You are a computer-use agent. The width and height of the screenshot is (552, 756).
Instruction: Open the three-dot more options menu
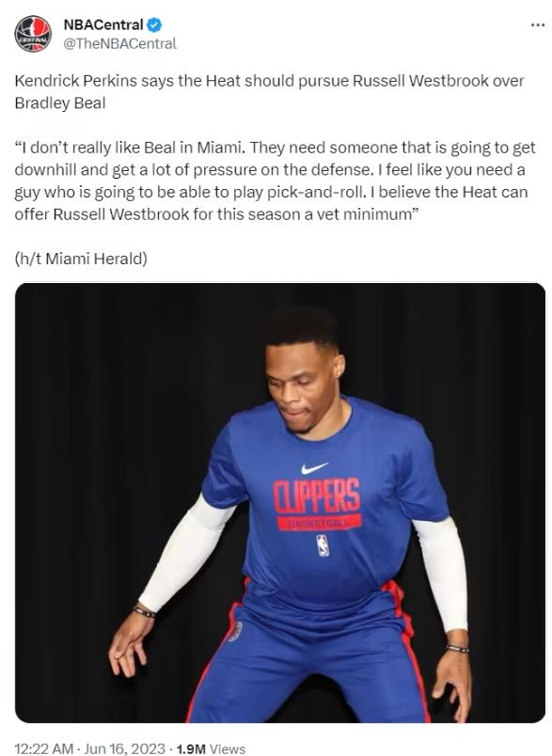538,25
